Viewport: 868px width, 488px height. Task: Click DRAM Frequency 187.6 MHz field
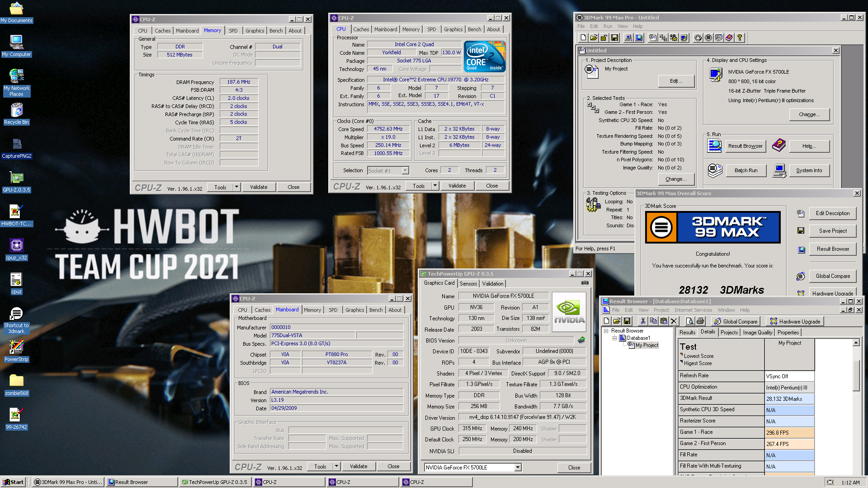coord(239,82)
